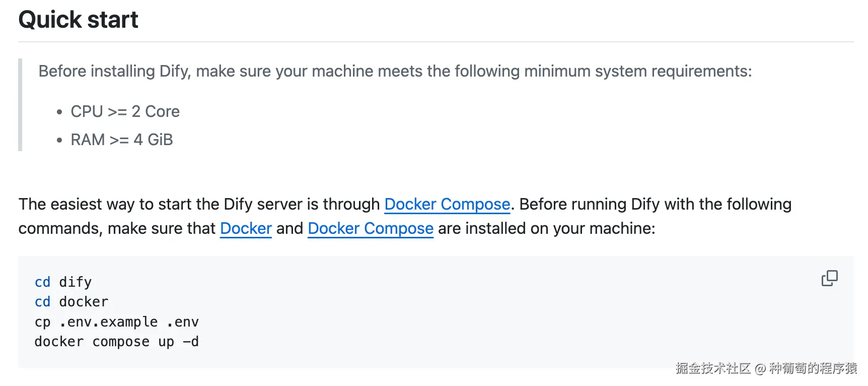Viewport: 868px width, 386px height.
Task: Click the 'cp .env.example .env' line
Action: [117, 322]
